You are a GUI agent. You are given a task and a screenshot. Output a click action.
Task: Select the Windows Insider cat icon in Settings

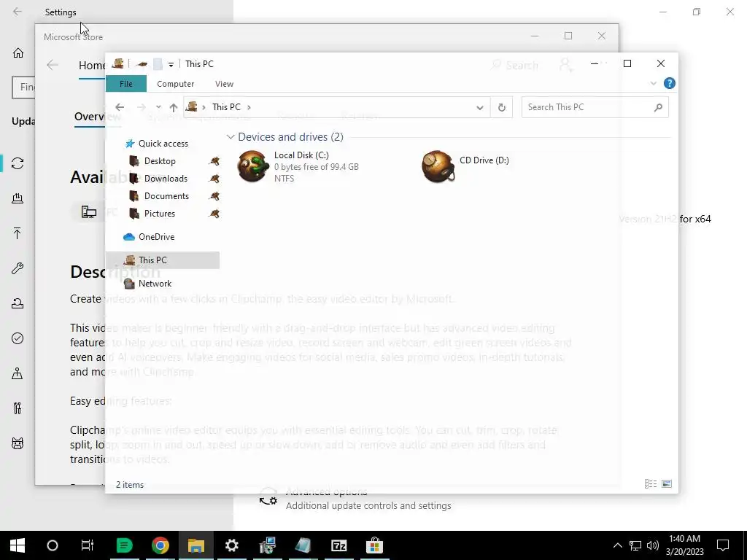pyautogui.click(x=18, y=443)
